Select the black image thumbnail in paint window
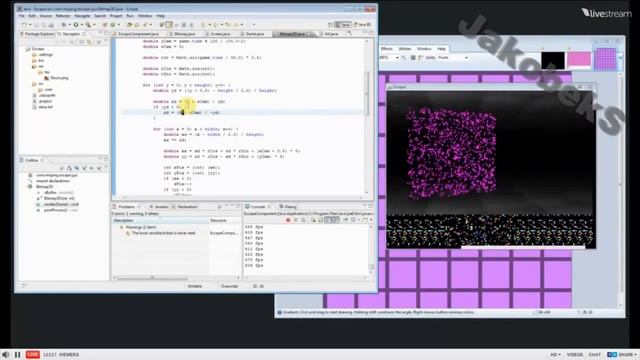This screenshot has width=640, height=360. [x=553, y=60]
